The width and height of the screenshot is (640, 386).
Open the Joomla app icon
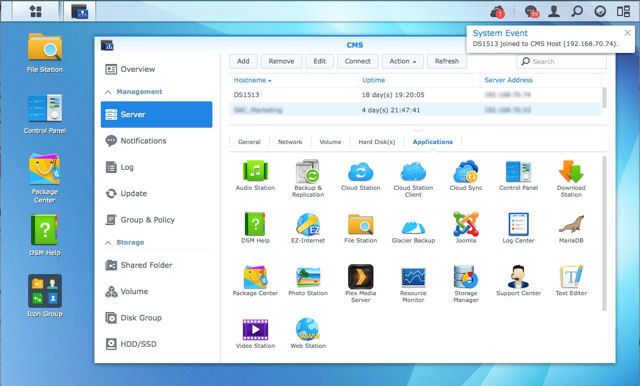[466, 224]
